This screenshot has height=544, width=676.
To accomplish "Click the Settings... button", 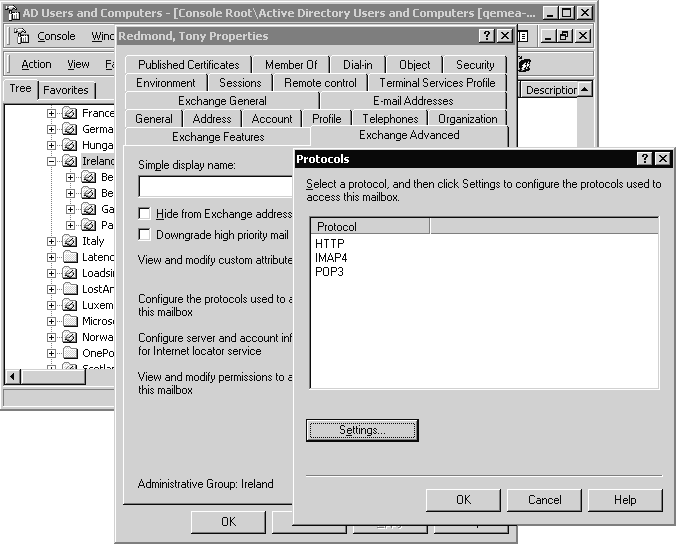I will tap(362, 430).
